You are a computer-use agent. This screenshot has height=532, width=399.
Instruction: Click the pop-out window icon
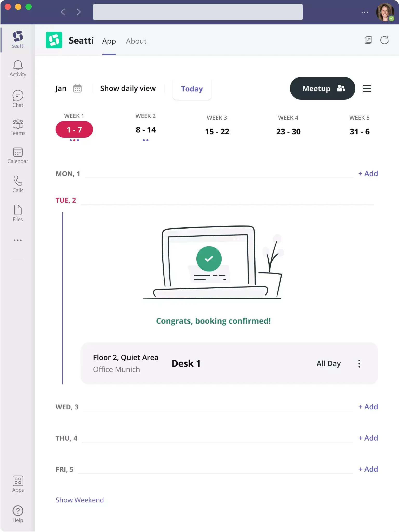pyautogui.click(x=368, y=40)
